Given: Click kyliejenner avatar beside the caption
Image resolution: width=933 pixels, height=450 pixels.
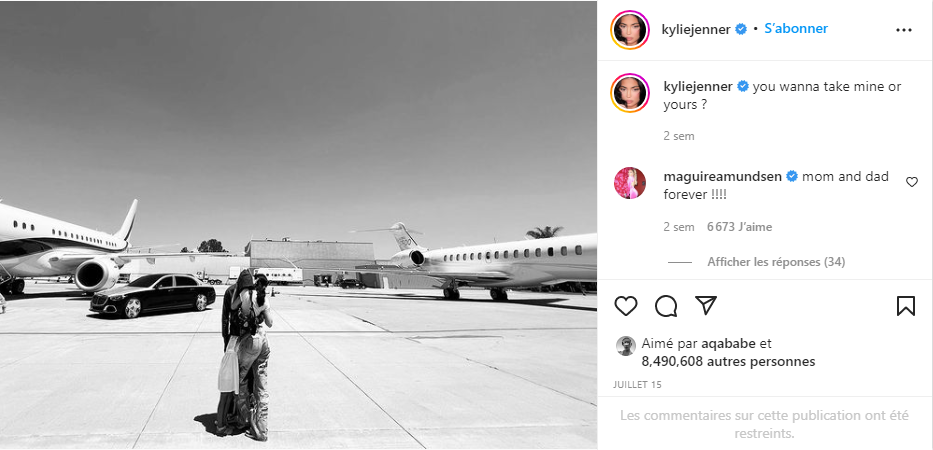Looking at the screenshot, I should coord(630,93).
